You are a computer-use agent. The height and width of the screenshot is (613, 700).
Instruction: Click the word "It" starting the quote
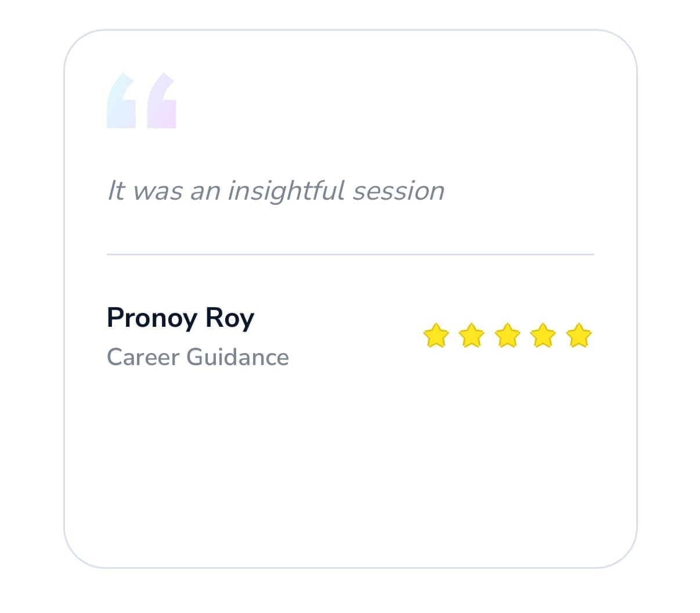coord(116,191)
